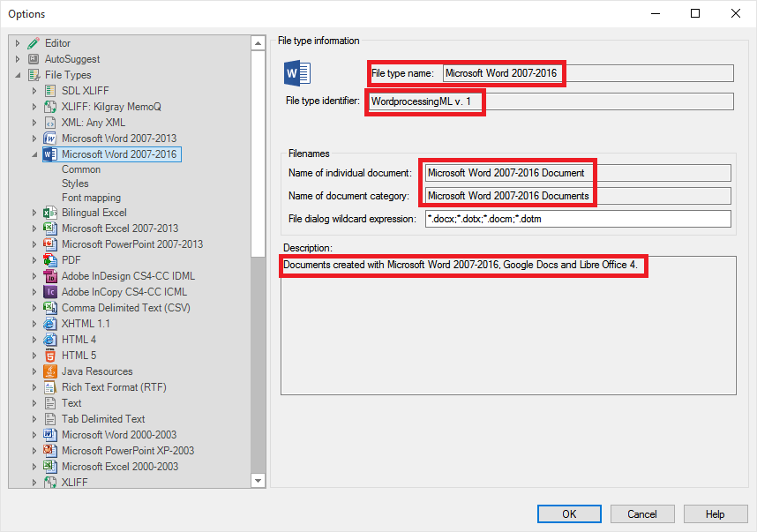Click the Java Resources coffee cup icon
This screenshot has height=532, width=757.
pos(49,371)
